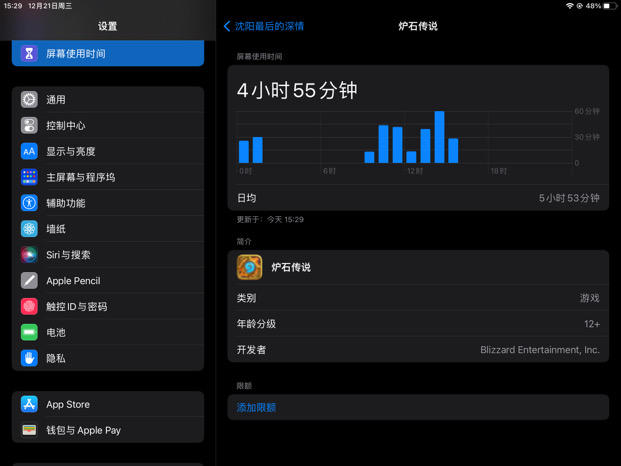
Task: Click the 炉石传说 page title
Action: [x=418, y=26]
